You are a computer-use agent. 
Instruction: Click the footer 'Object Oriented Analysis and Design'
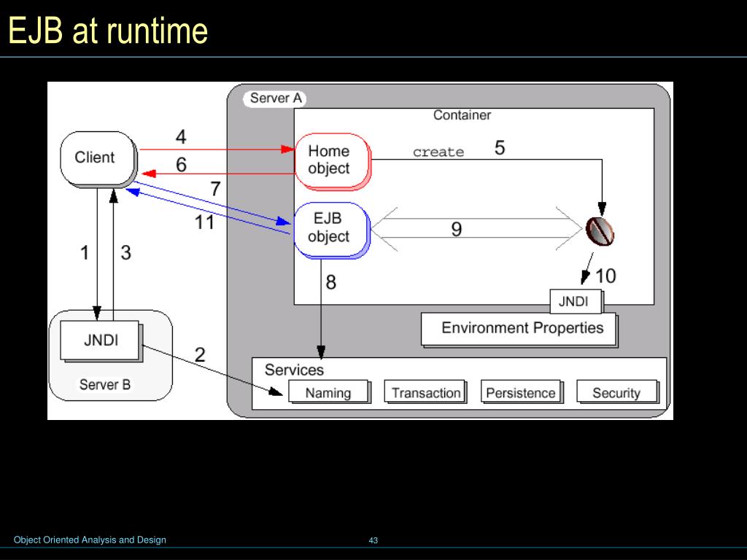click(x=90, y=540)
